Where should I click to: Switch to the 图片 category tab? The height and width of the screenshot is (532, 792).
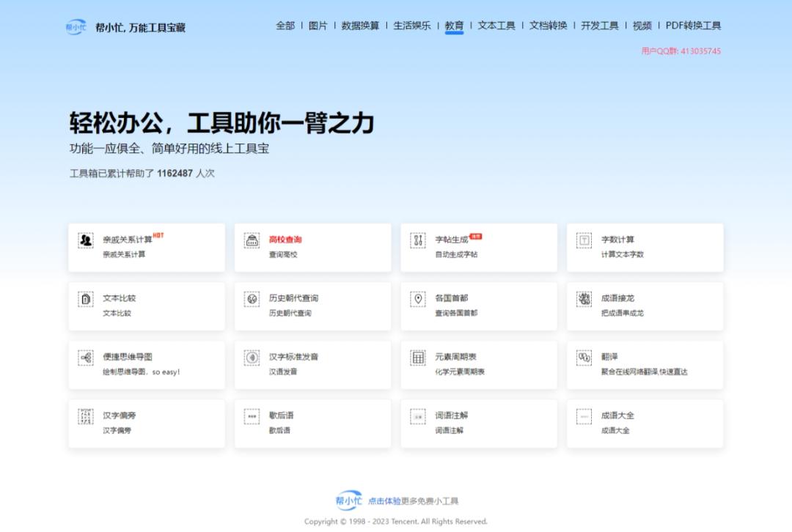[x=320, y=25]
